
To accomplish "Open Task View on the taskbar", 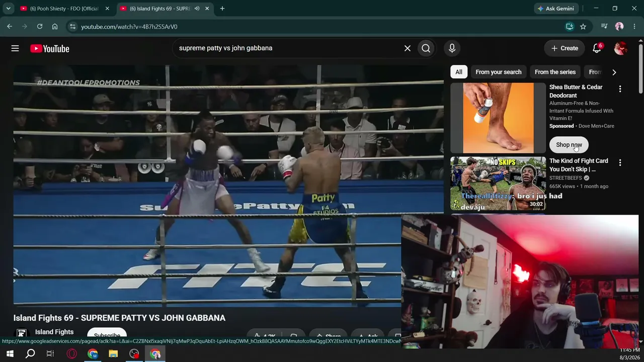I will pos(50,354).
